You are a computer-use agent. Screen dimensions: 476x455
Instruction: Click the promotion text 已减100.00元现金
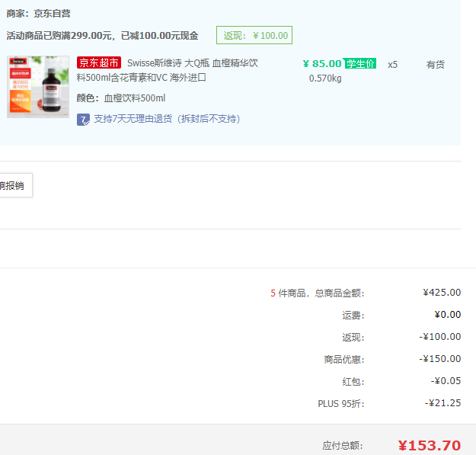160,36
